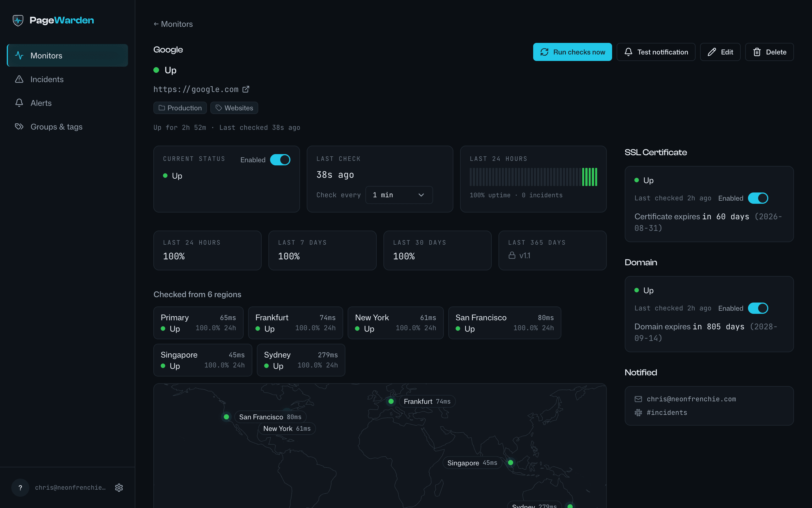Viewport: 812px width, 508px height.
Task: Click chris@neonfrenchie.com in Notified
Action: [x=691, y=399]
